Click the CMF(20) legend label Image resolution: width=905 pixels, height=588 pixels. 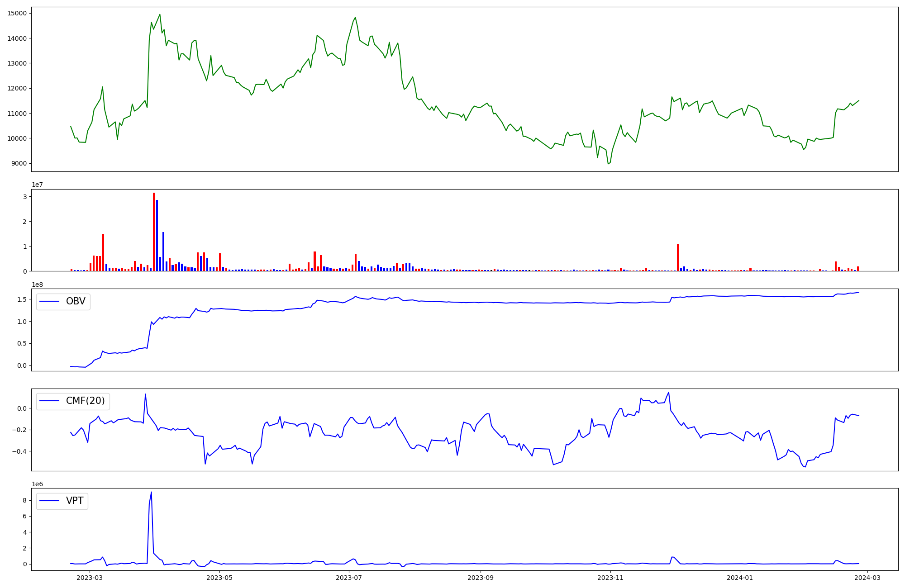point(85,401)
